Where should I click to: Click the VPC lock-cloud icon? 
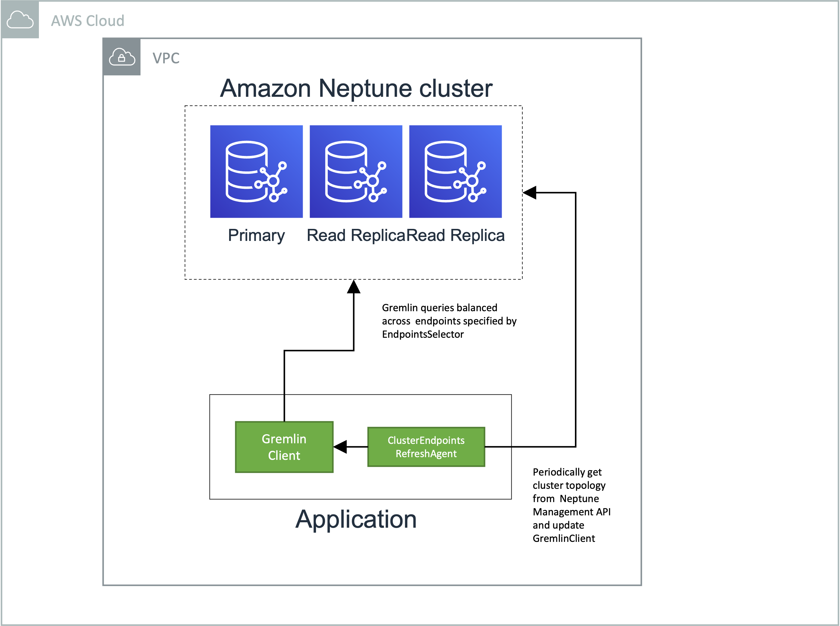coord(122,57)
